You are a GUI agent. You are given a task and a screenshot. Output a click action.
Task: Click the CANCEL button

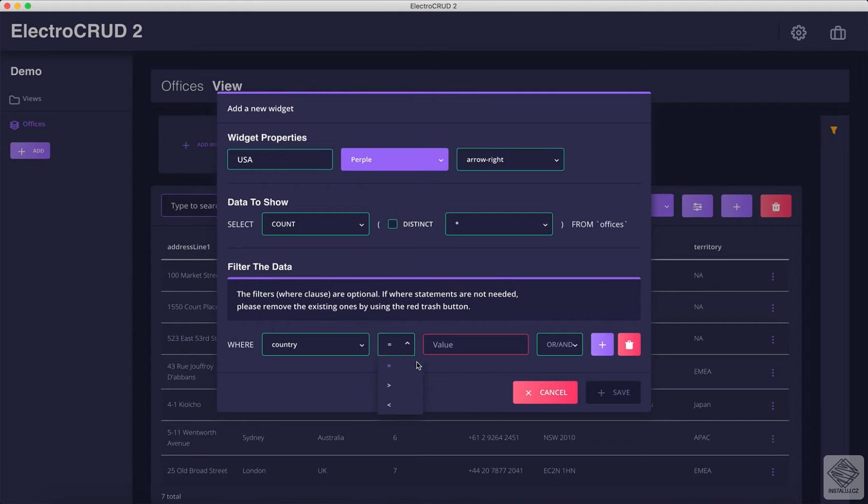click(545, 393)
